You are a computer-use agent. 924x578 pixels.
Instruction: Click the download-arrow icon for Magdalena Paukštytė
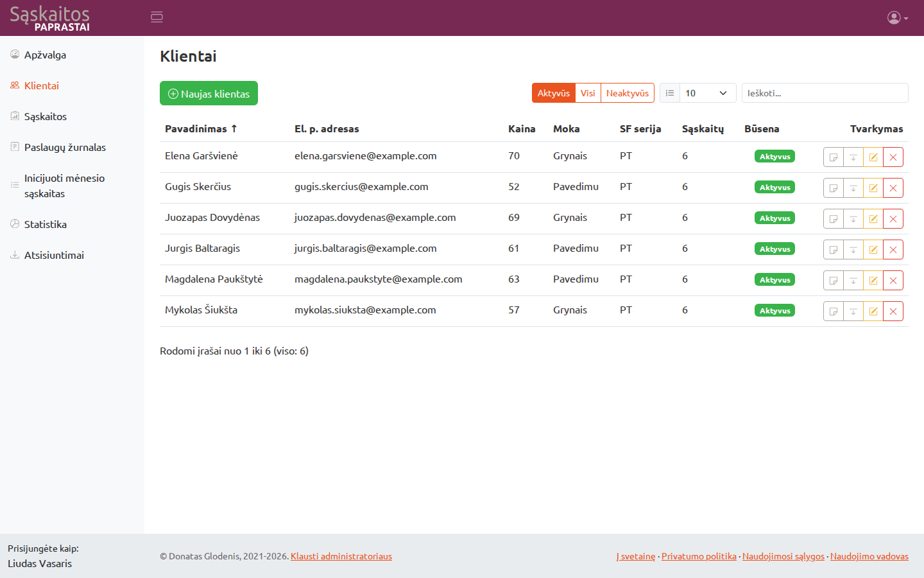(x=853, y=281)
